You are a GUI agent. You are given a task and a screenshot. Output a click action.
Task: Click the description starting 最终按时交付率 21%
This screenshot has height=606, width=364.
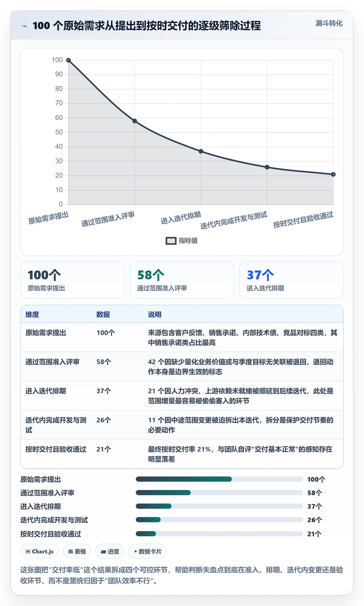[x=240, y=454]
